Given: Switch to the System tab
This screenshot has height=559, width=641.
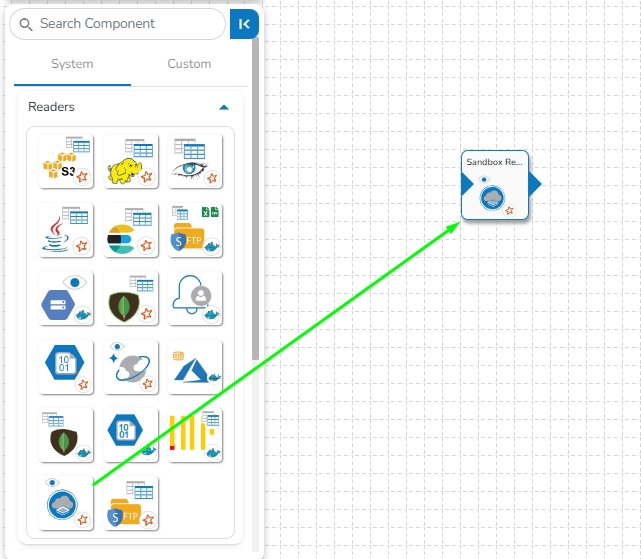Looking at the screenshot, I should (x=72, y=64).
